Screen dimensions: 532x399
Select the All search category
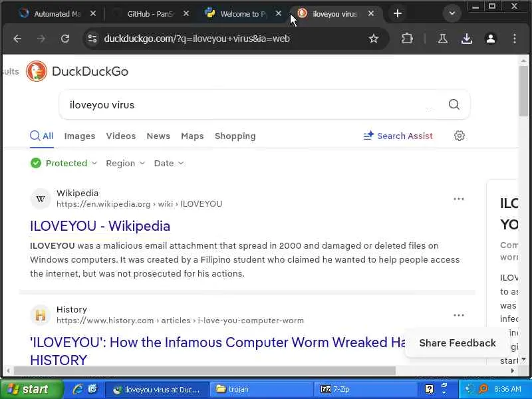pyautogui.click(x=42, y=136)
